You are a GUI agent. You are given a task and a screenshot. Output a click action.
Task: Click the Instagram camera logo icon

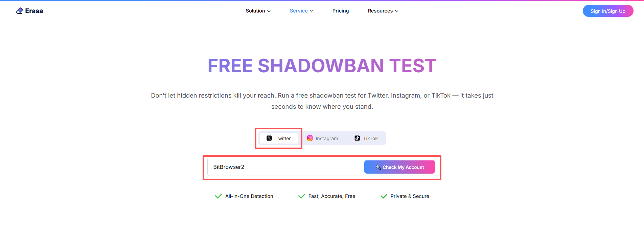tap(310, 138)
